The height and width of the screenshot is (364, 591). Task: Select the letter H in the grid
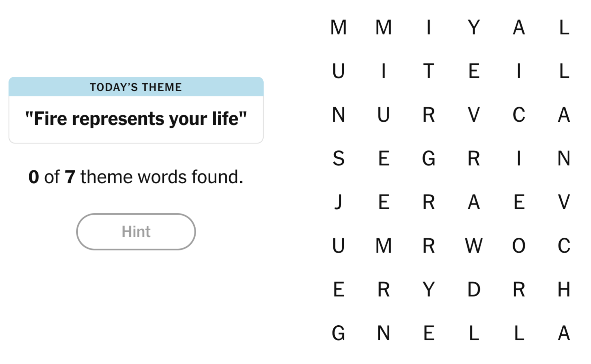point(564,289)
